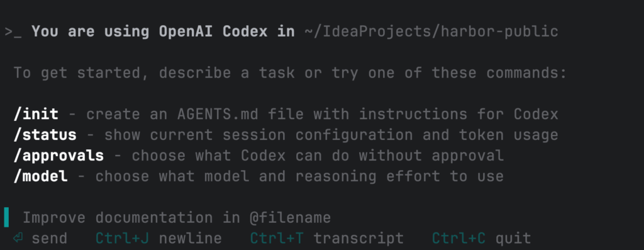Click the 'You are using OpenAI Codex' heading
The image size is (644, 250).
163,31
